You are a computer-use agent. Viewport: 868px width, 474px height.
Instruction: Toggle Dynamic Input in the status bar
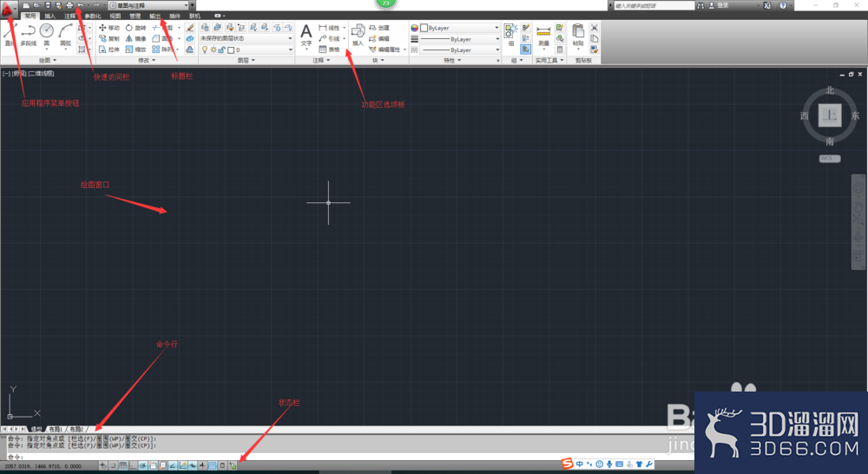(193, 465)
